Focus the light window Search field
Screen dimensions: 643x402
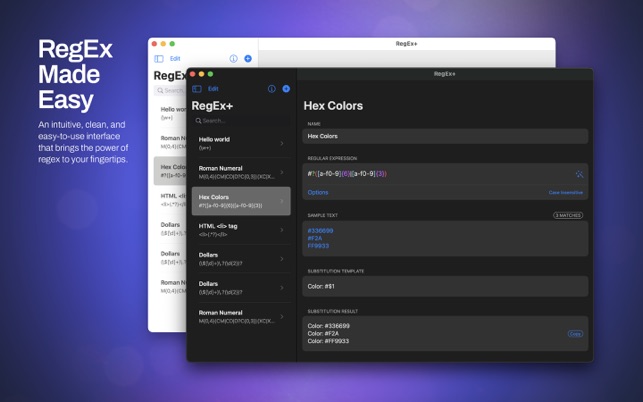point(170,90)
